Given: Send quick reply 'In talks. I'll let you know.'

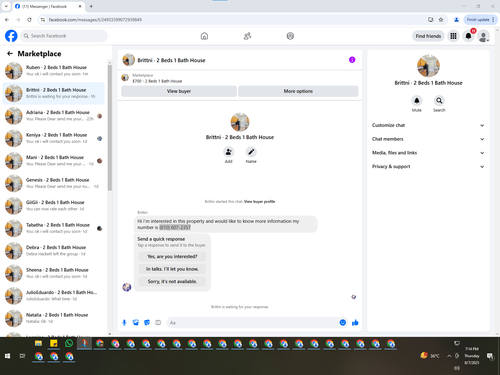Looking at the screenshot, I should (172, 269).
